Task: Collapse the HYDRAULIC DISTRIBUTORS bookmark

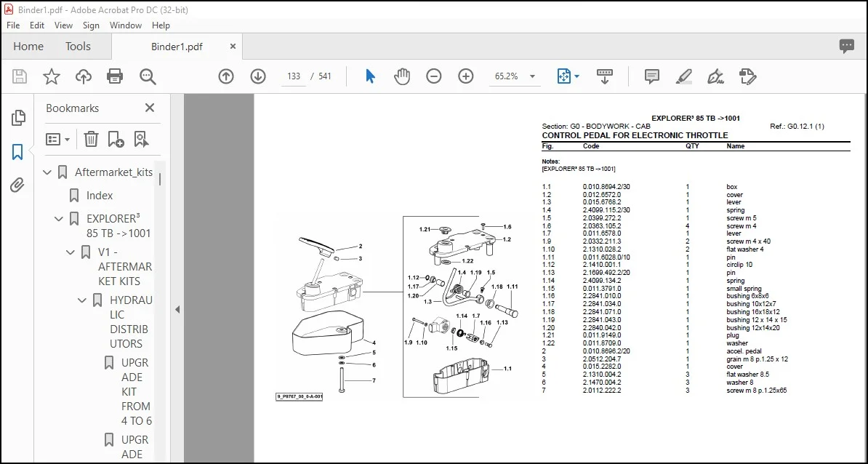Action: (x=82, y=300)
